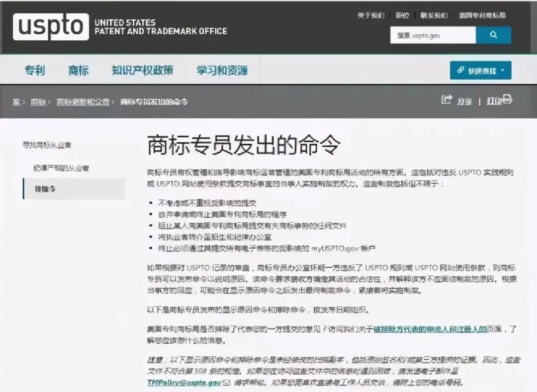Click the heading 商标专员发出的命令
Image resolution: width=537 pixels, height=392 pixels.
click(x=244, y=145)
